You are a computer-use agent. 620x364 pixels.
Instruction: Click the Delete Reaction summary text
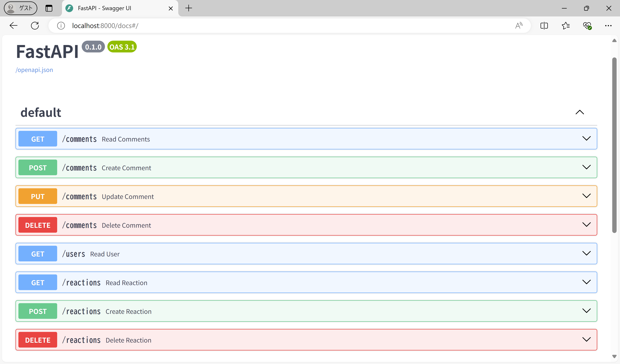[x=128, y=340]
